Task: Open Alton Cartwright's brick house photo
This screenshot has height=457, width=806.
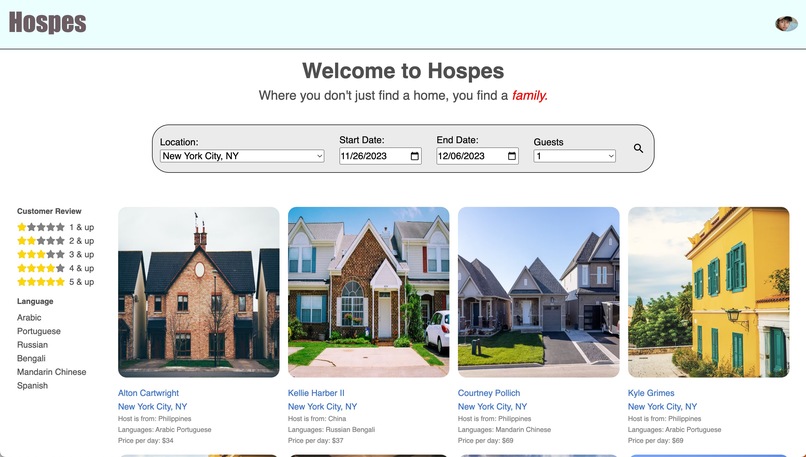Action: pyautogui.click(x=198, y=292)
